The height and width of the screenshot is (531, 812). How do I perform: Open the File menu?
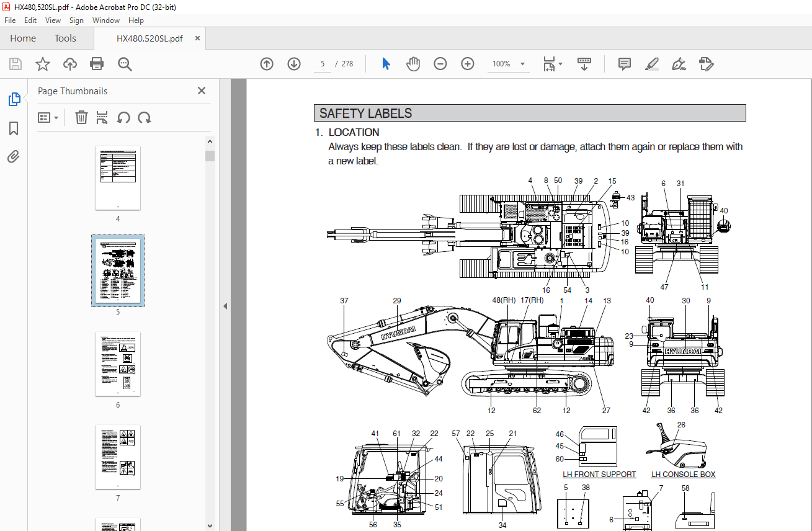pyautogui.click(x=10, y=20)
